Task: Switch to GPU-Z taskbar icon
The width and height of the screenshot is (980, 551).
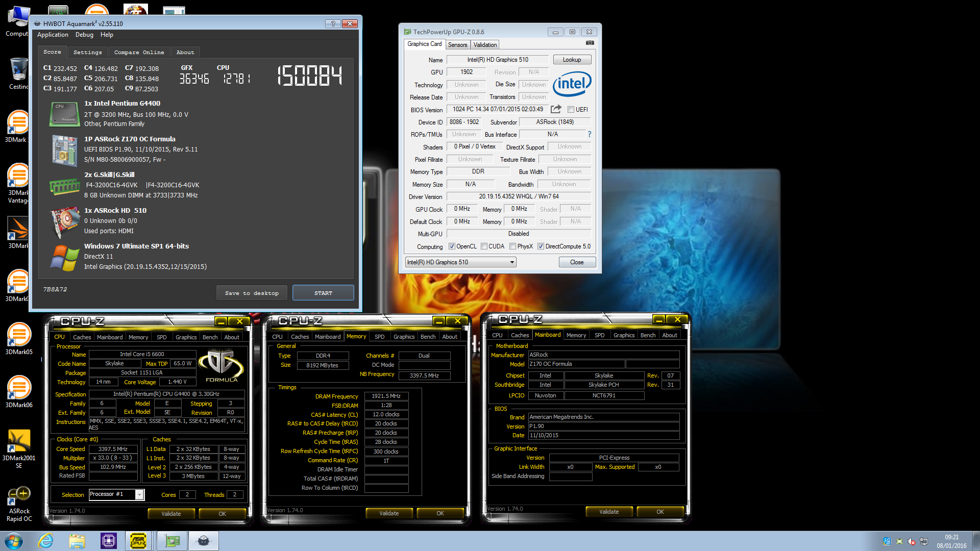Action: [x=172, y=541]
